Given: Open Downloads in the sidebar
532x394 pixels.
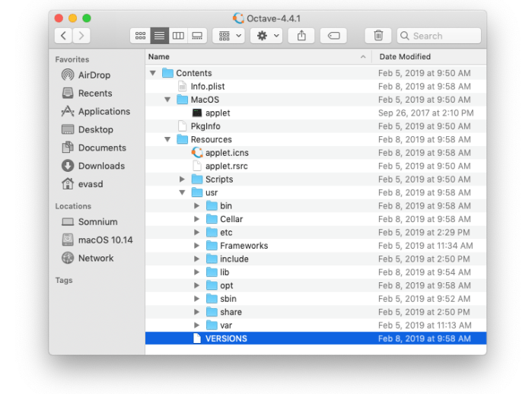Looking at the screenshot, I should tap(100, 166).
